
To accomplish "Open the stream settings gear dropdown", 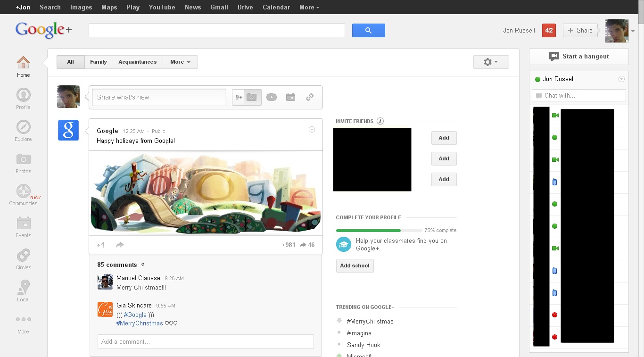I will 491,62.
